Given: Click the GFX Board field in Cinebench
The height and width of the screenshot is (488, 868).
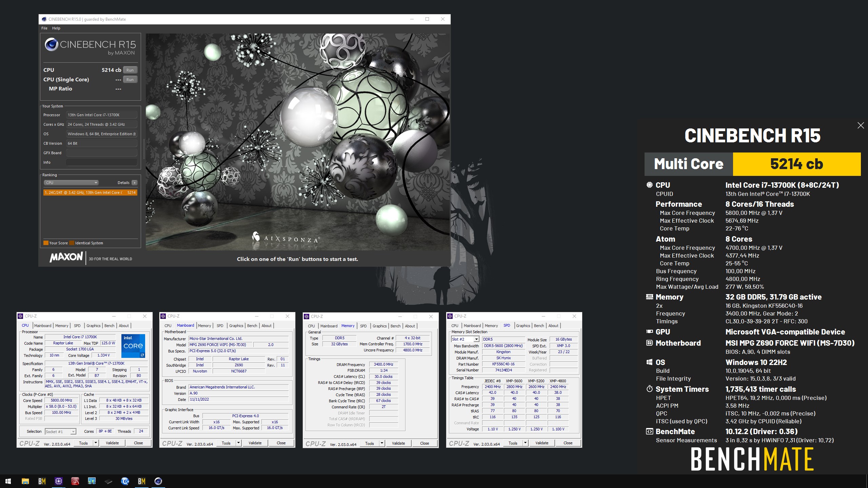Looking at the screenshot, I should point(101,153).
